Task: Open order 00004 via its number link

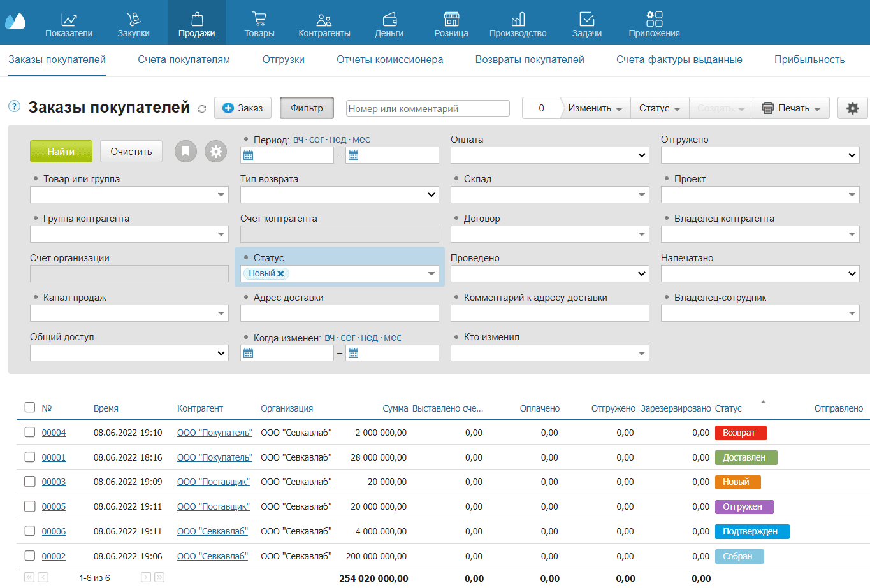Action: tap(54, 432)
